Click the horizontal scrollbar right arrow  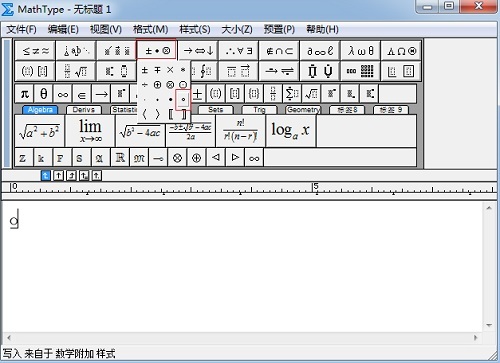(x=476, y=338)
